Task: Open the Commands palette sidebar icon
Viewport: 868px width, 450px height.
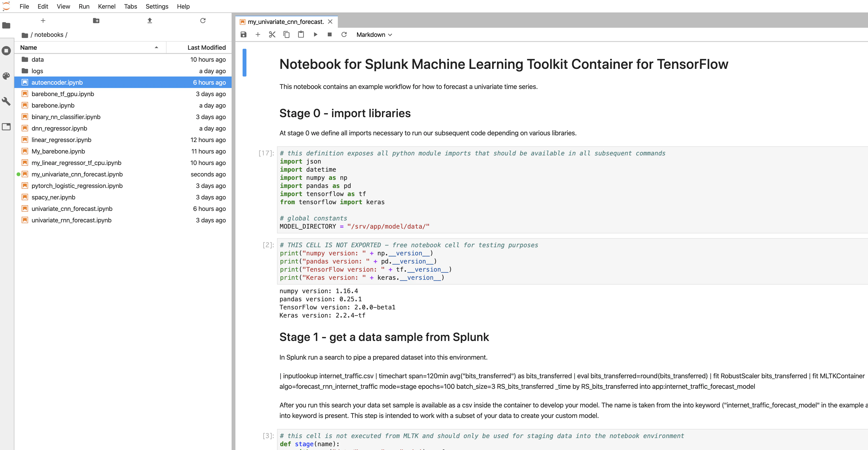Action: click(6, 76)
